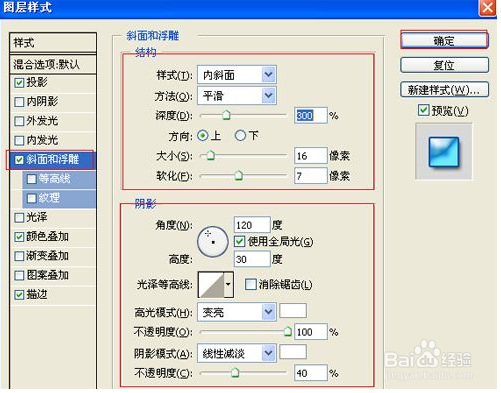Select 上 direction radio button
Viewport: 501px width, 393px height.
pyautogui.click(x=203, y=136)
